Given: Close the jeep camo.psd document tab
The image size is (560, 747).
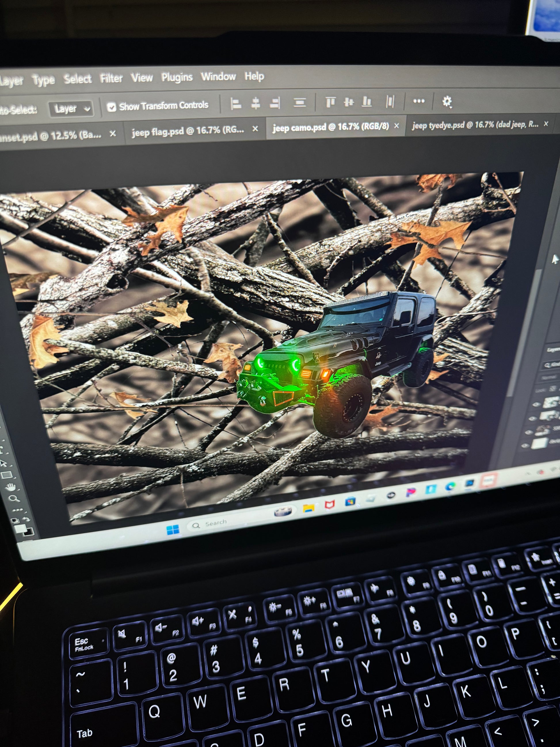Looking at the screenshot, I should (397, 126).
